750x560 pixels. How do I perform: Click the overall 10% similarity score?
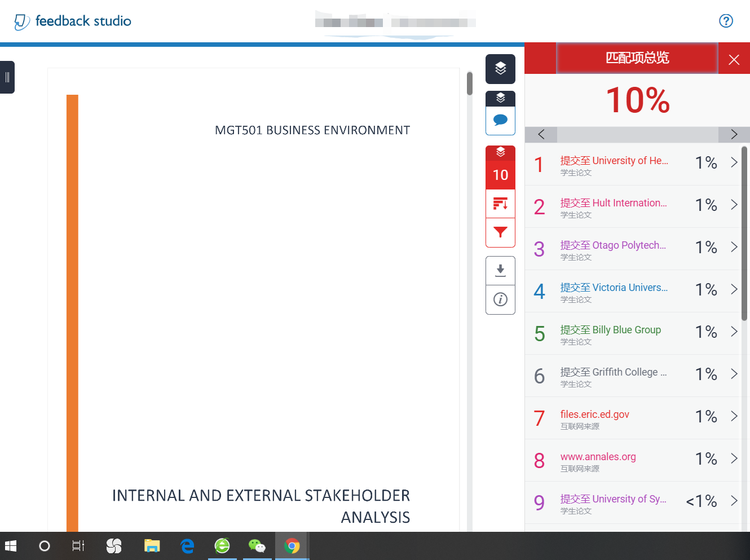coord(637,100)
